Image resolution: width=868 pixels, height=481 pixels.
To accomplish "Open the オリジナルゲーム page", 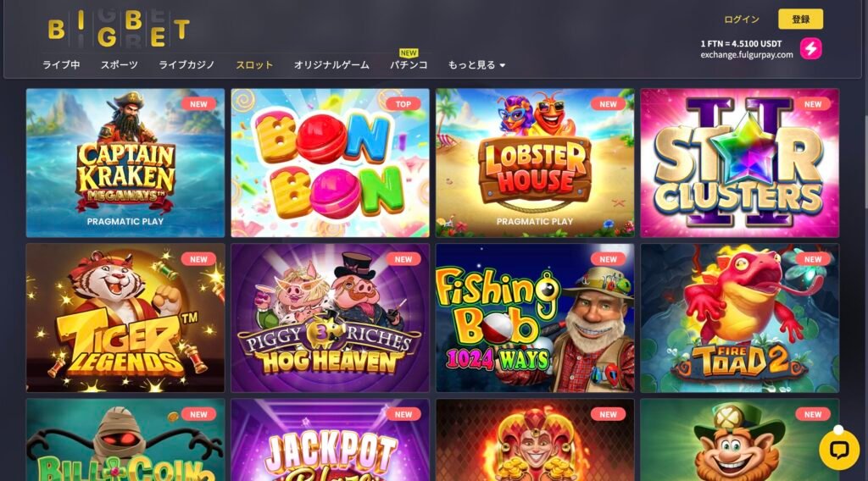I will coord(331,64).
